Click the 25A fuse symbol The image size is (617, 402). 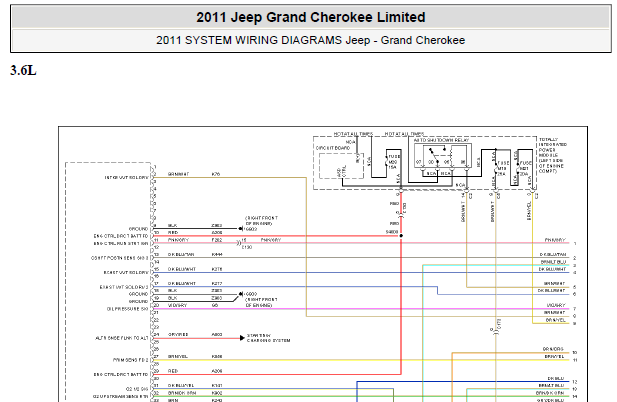click(x=496, y=168)
